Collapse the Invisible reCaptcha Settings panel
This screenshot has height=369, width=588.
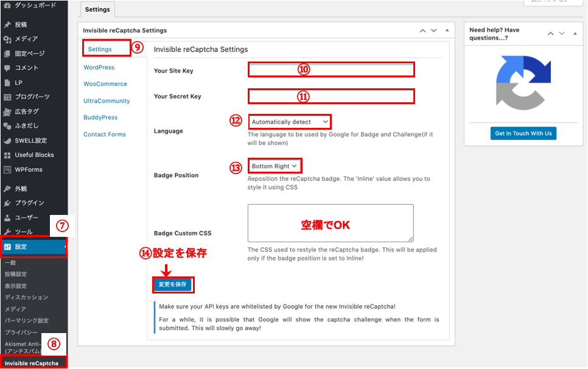click(x=447, y=30)
